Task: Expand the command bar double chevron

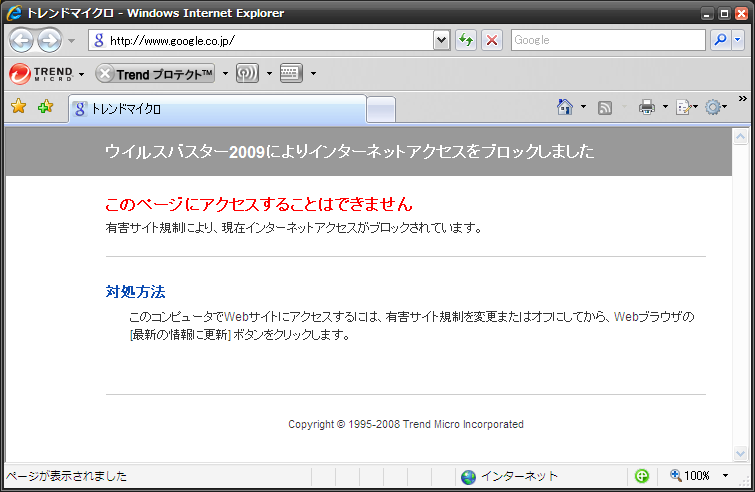Action: 742,99
